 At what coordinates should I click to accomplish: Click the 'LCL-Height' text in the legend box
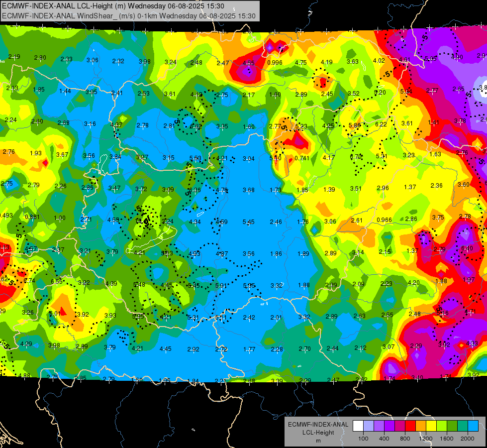[x=318, y=433]
